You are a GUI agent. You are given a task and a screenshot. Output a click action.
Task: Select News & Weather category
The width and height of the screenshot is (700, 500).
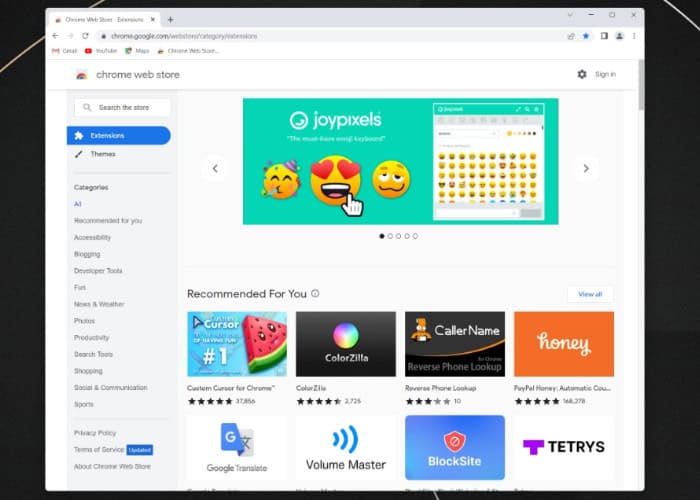pyautogui.click(x=99, y=304)
